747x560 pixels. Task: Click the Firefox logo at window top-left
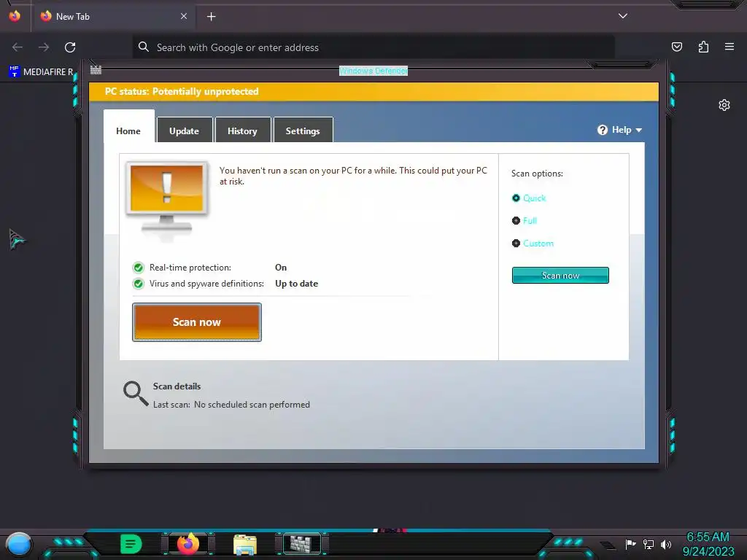[15, 16]
